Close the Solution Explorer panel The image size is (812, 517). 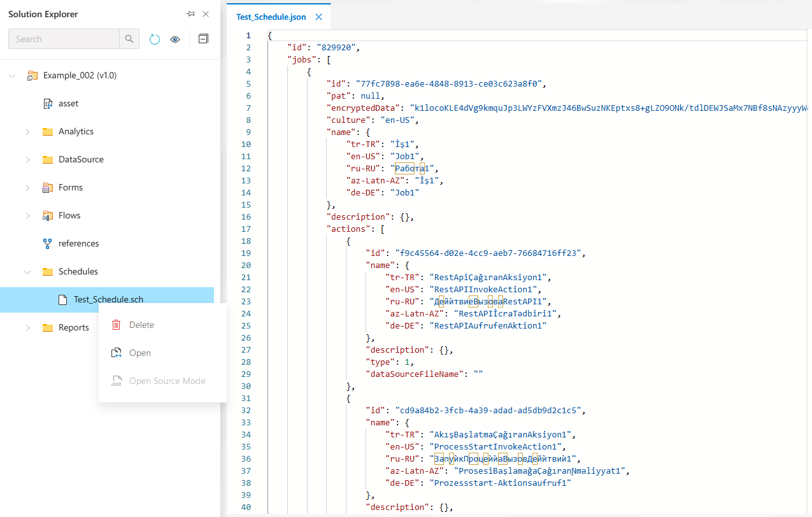pos(206,14)
